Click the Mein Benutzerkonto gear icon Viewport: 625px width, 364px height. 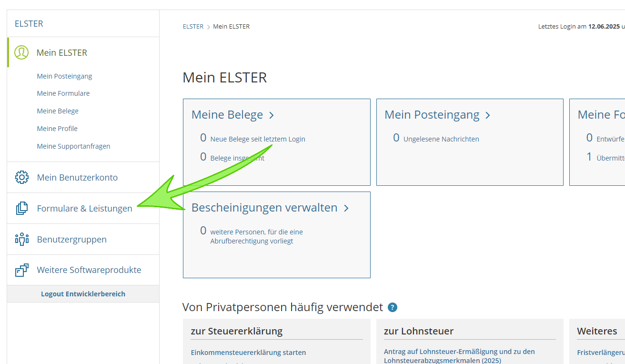[22, 177]
